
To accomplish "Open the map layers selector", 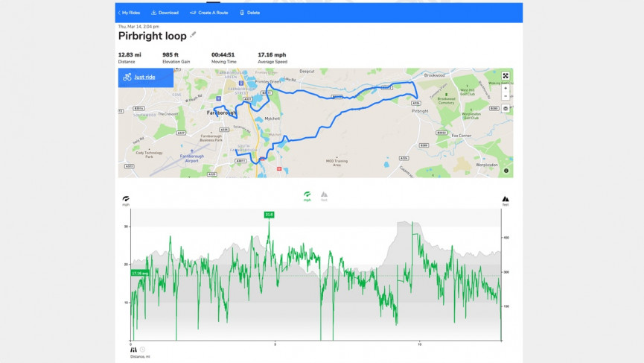I will (x=506, y=109).
